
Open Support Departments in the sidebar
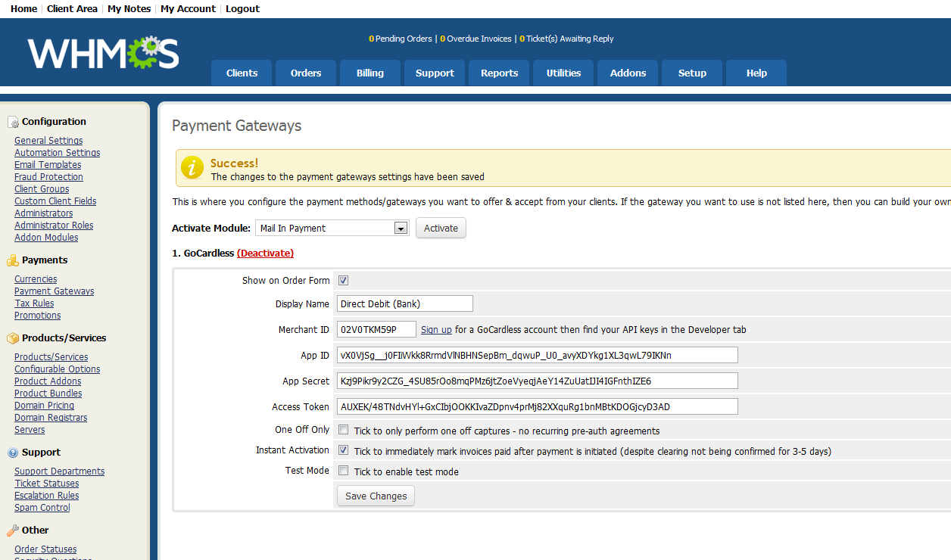60,471
